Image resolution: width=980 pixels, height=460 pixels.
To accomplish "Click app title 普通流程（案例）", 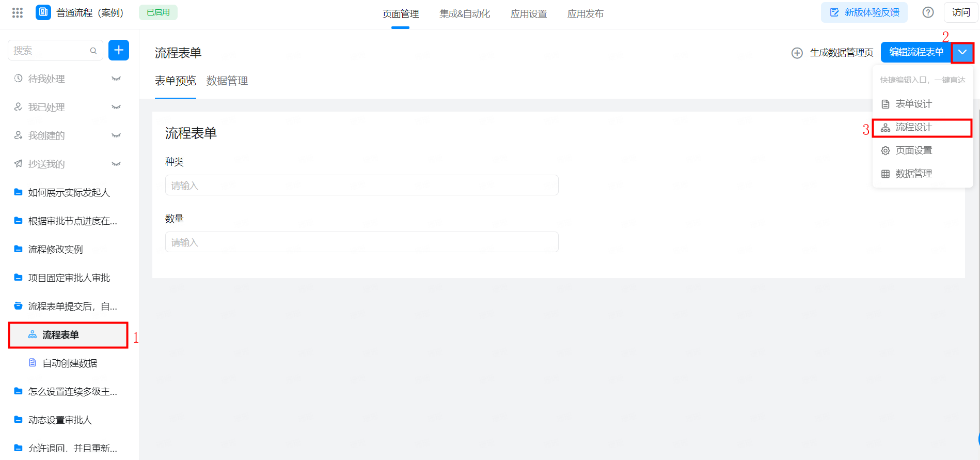I will pos(90,12).
